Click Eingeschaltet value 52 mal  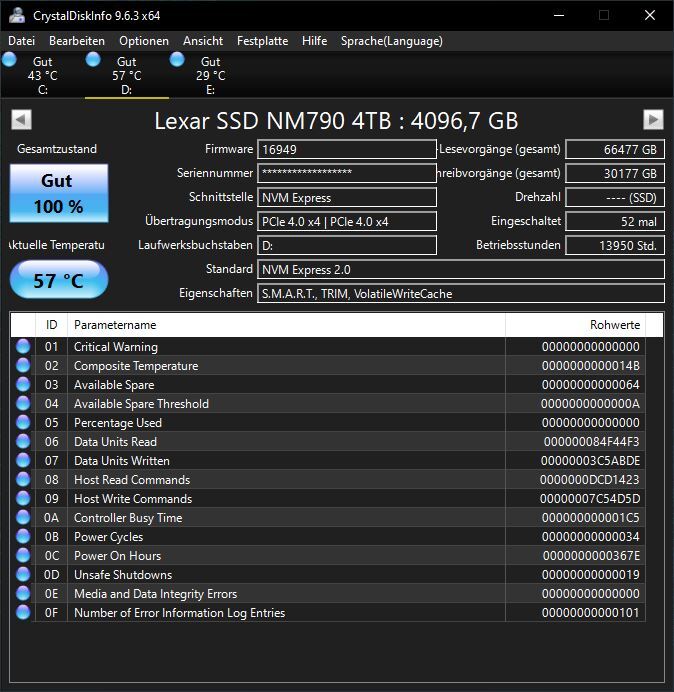615,221
